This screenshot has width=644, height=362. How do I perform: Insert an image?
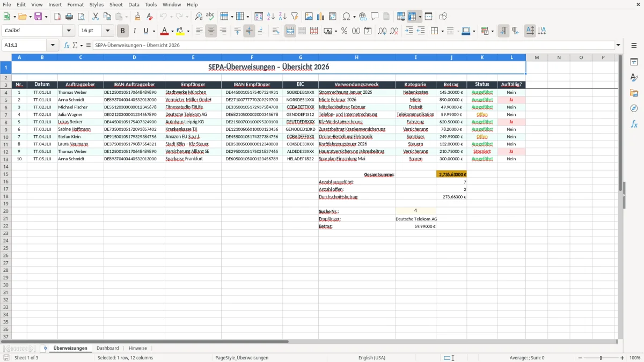(x=309, y=17)
